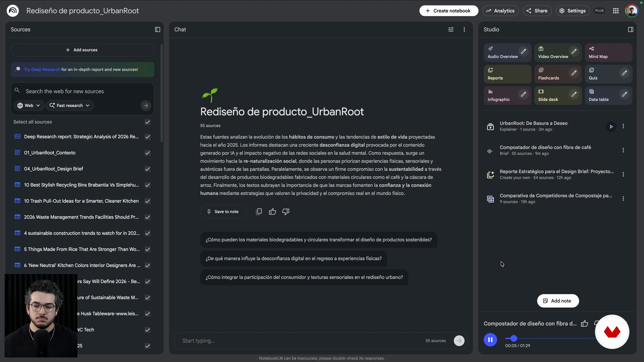Collapse the Sources panel icon
This screenshot has height=362, width=644.
pos(157,29)
